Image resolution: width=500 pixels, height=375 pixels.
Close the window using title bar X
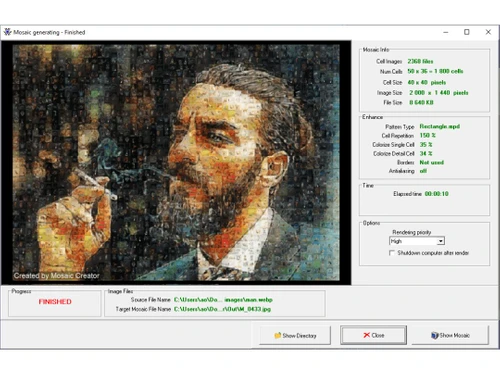tap(488, 32)
